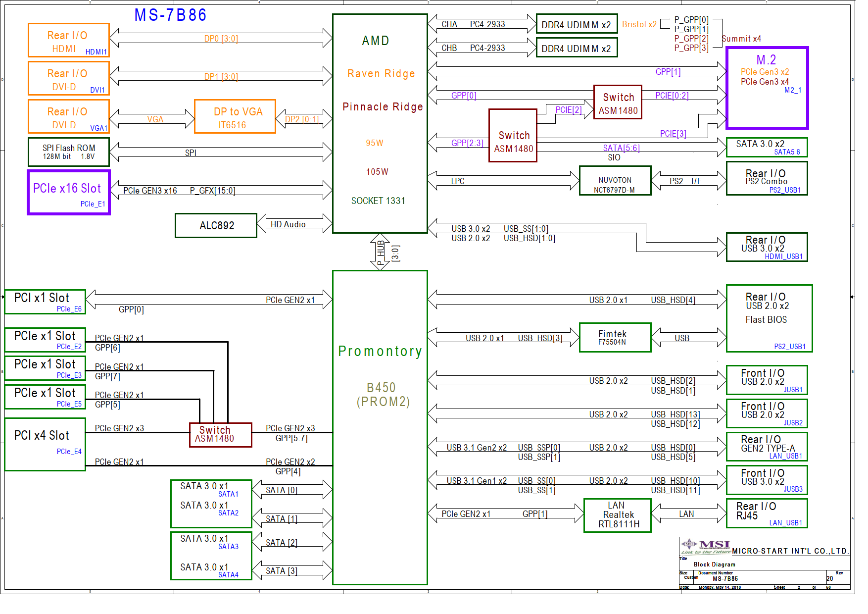Select the LAN Realtek RTL8111H block
This screenshot has width=868, height=614.
tap(617, 515)
